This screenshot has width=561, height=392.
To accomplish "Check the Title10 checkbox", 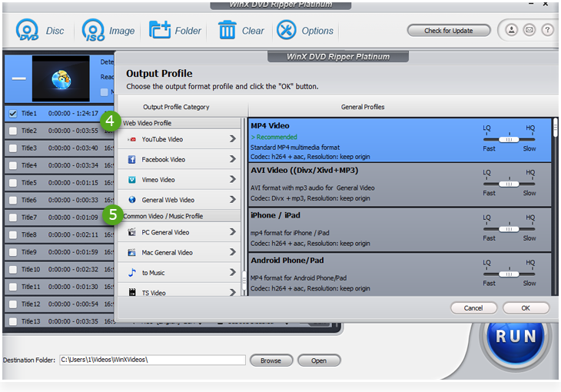I will (13, 270).
